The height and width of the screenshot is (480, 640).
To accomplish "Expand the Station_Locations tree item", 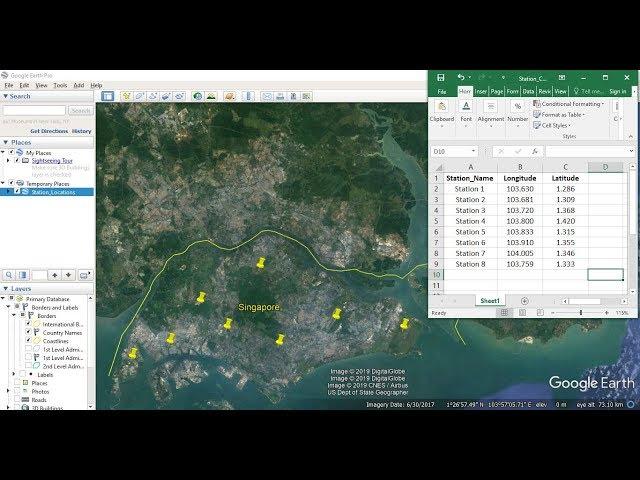I will (x=8, y=191).
